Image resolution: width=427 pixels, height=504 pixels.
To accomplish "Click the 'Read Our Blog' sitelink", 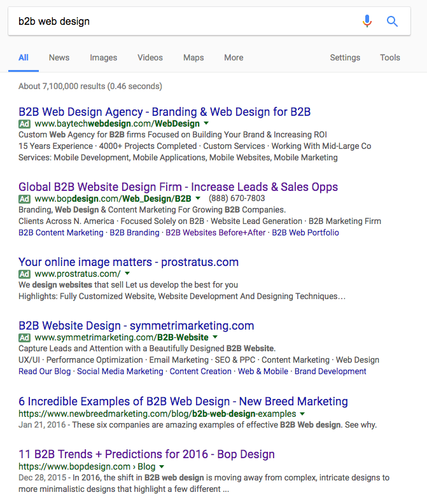I will 45,371.
